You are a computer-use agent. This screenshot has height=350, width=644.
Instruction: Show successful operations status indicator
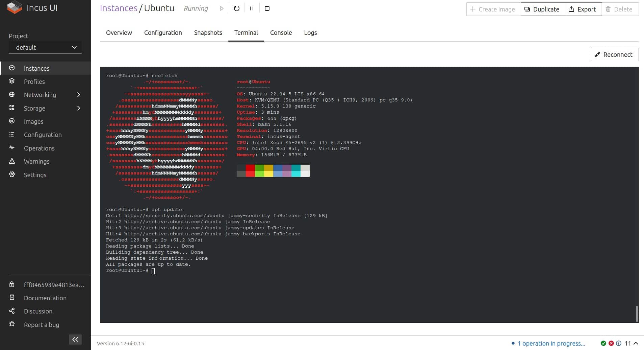pyautogui.click(x=604, y=343)
